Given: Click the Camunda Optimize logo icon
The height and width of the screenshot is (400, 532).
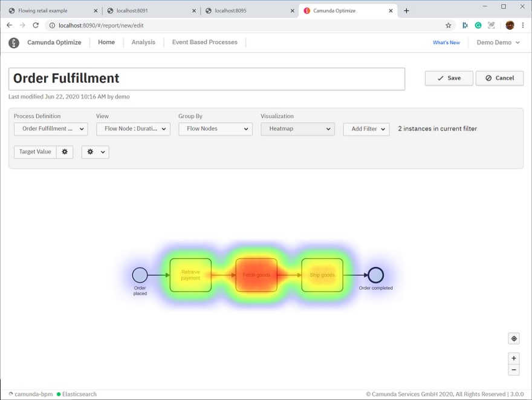Looking at the screenshot, I should point(13,43).
